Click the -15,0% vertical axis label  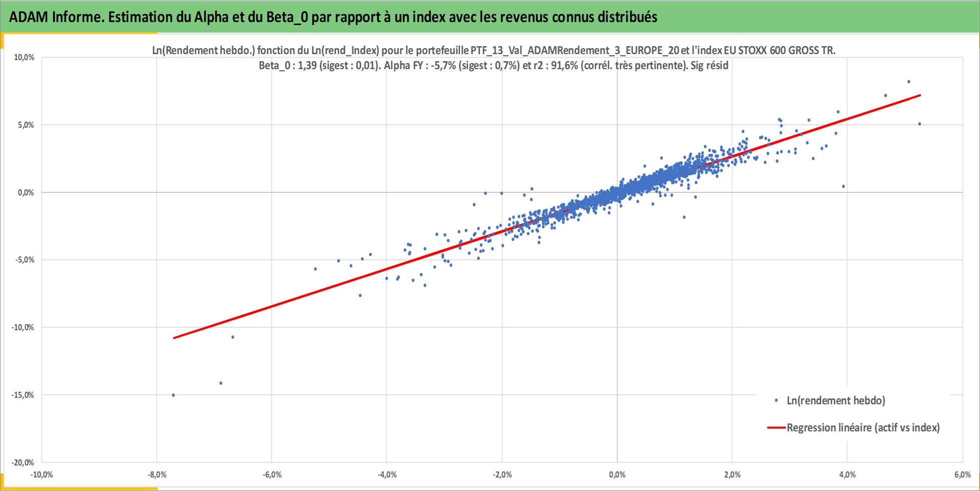pos(23,395)
